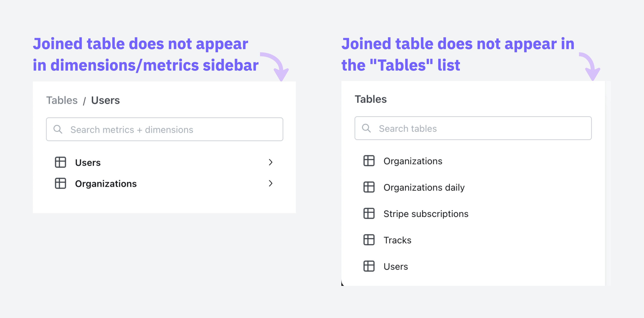Select the Users breadcrumb item
Screen dimensions: 644x318
point(105,100)
